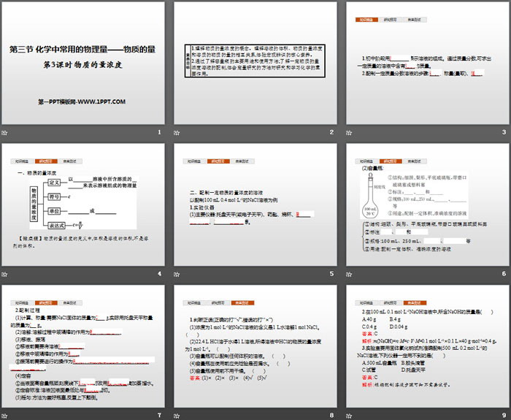Select slide 1 title thumbnail
Image resolution: width=511 pixels, height=420 pixels.
click(83, 63)
